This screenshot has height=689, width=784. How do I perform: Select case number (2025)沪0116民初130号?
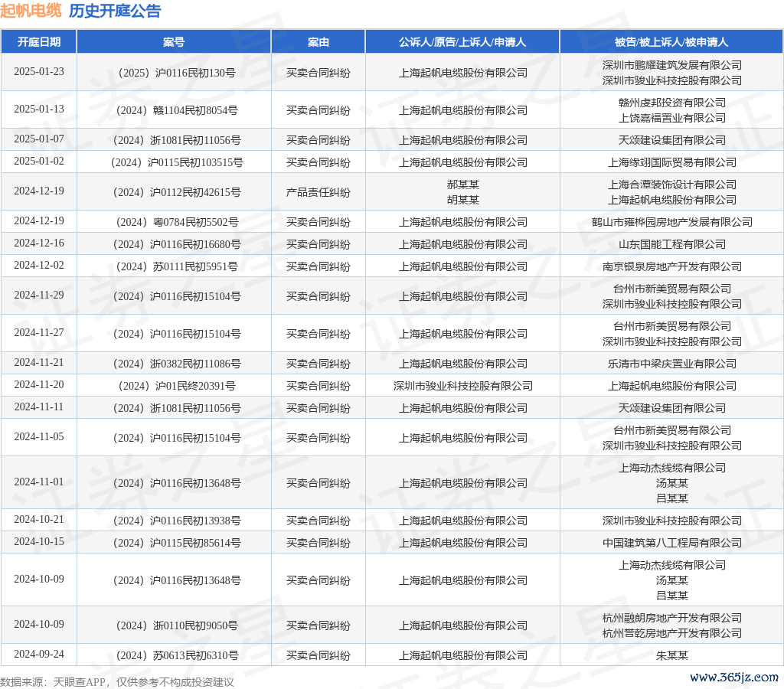click(x=177, y=73)
